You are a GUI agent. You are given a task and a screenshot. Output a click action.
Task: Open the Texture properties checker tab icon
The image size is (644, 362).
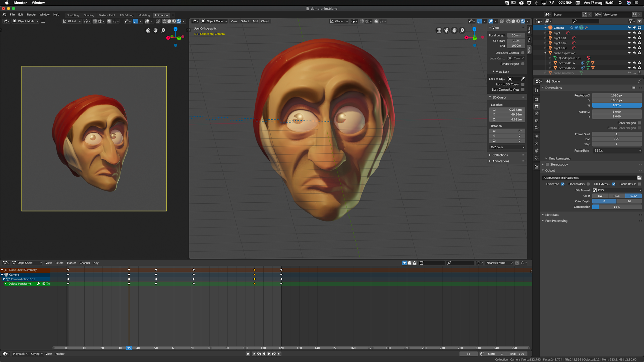[x=536, y=167]
